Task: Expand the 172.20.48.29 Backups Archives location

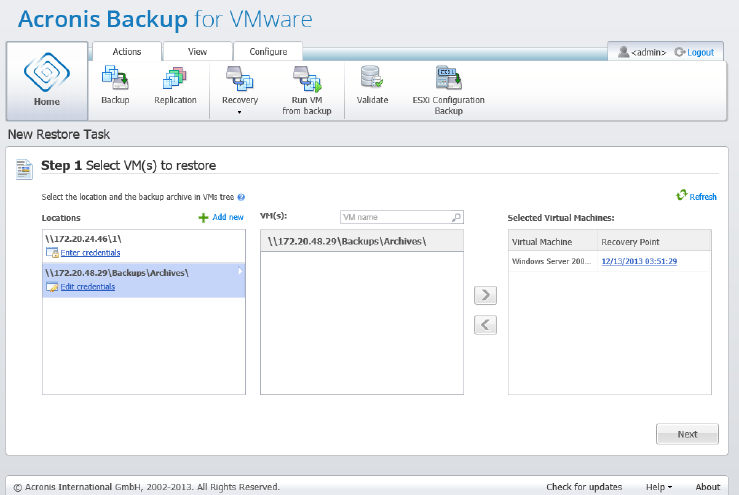Action: [x=240, y=271]
